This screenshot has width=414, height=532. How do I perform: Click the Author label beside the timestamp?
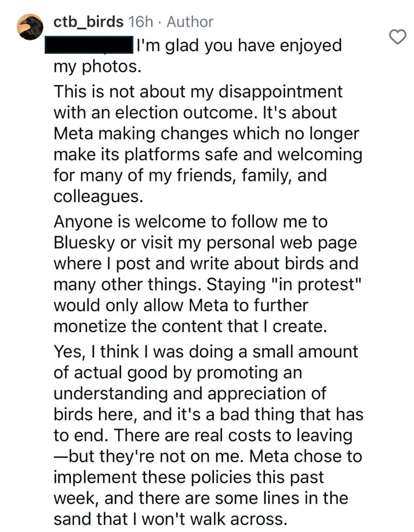point(190,22)
